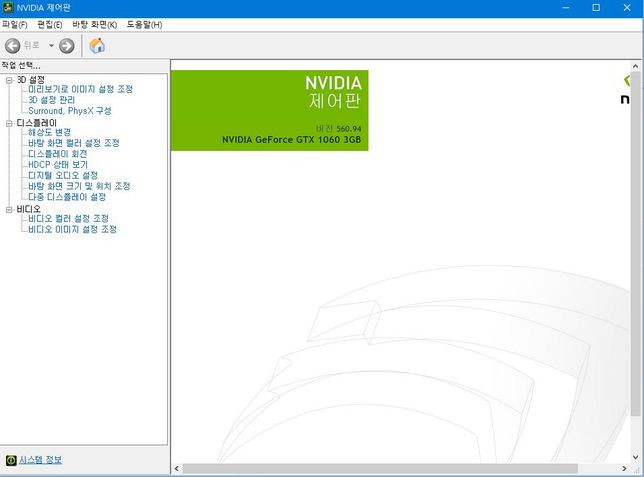Click the system information icon at bottom left
Viewport: 644px width, 477px height.
[x=10, y=460]
